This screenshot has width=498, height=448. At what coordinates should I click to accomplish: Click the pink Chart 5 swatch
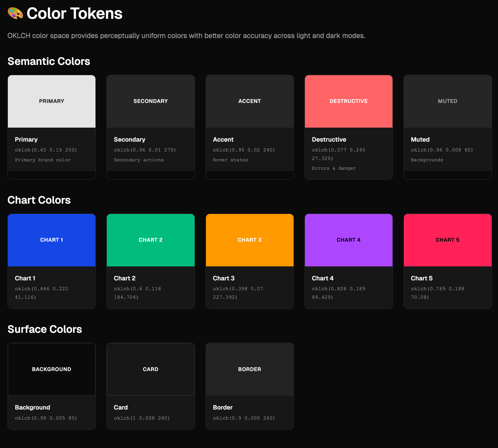coord(447,240)
